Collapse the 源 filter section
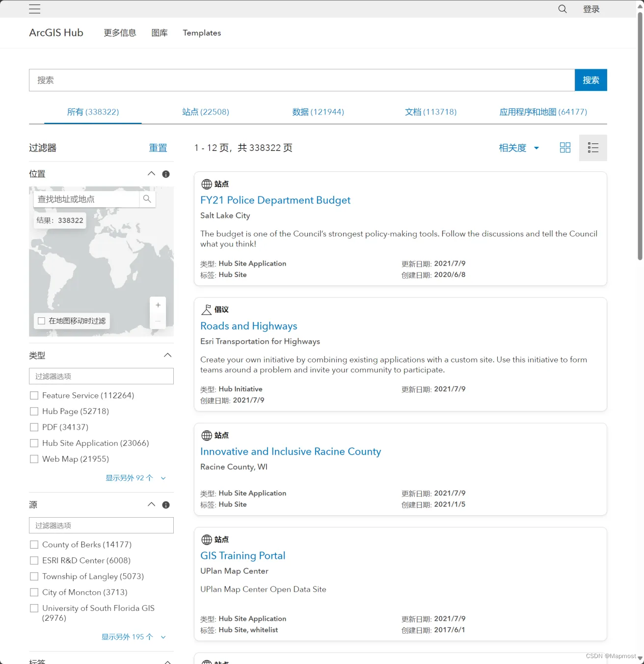This screenshot has width=644, height=664. coord(151,505)
